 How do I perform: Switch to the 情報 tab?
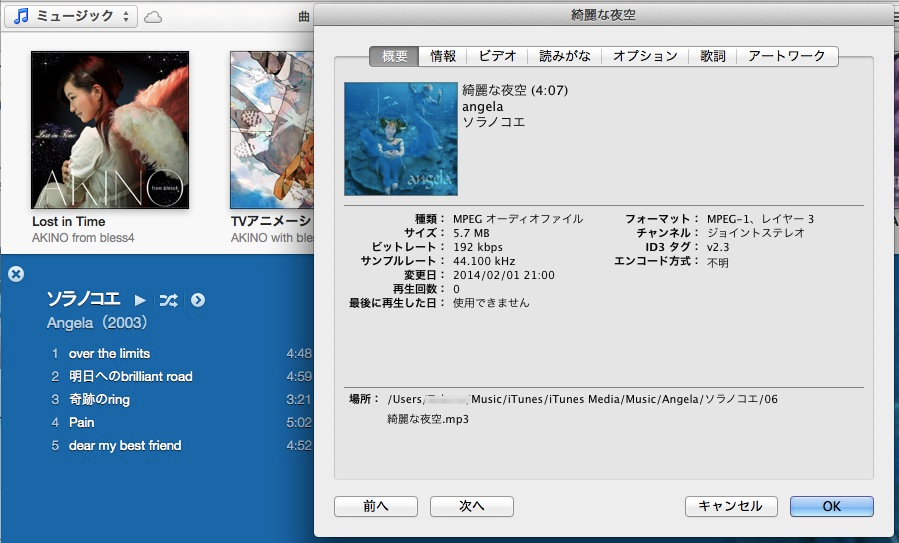coord(443,56)
